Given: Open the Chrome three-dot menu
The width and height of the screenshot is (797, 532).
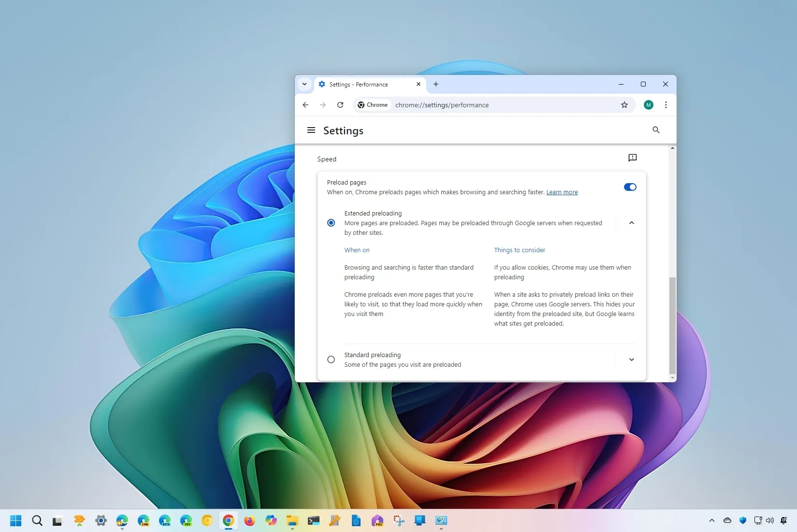Looking at the screenshot, I should coord(666,105).
